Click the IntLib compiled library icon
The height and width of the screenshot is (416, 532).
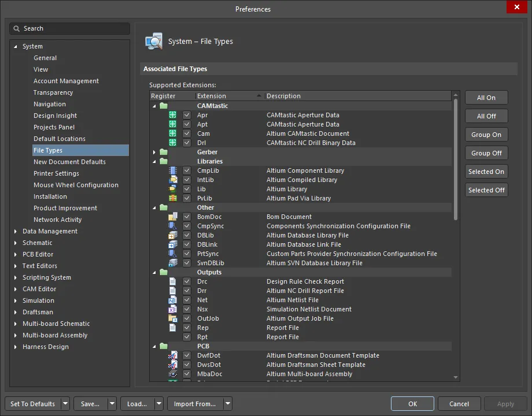pyautogui.click(x=173, y=180)
